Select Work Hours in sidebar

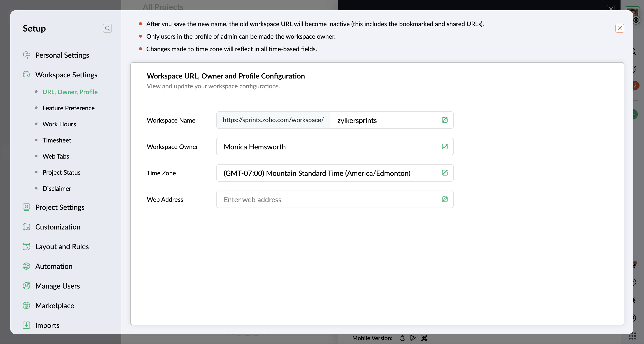click(59, 124)
